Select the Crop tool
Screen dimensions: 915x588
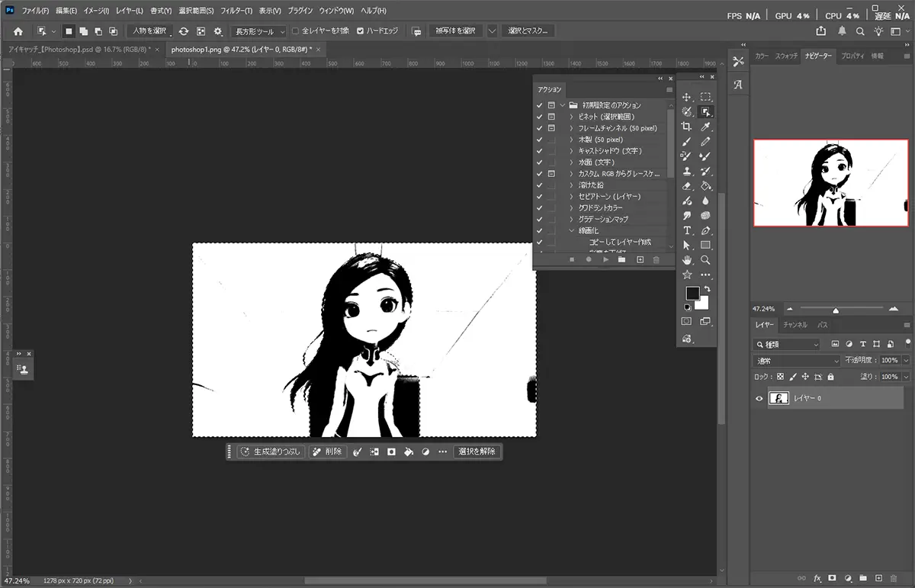(687, 127)
